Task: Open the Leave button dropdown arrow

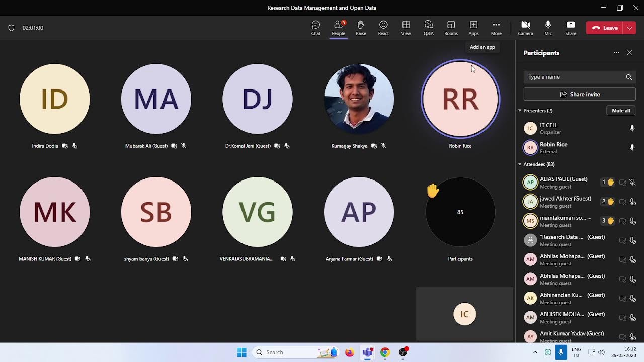Action: click(x=629, y=28)
